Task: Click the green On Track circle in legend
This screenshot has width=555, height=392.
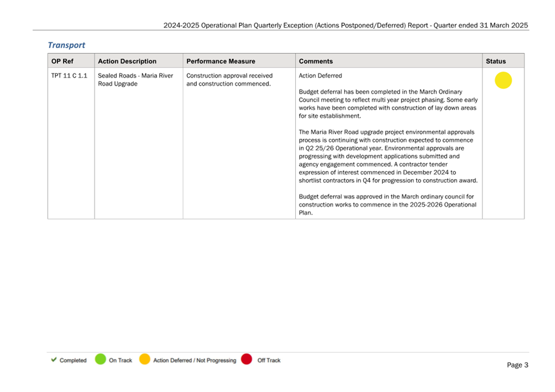Action: point(100,359)
